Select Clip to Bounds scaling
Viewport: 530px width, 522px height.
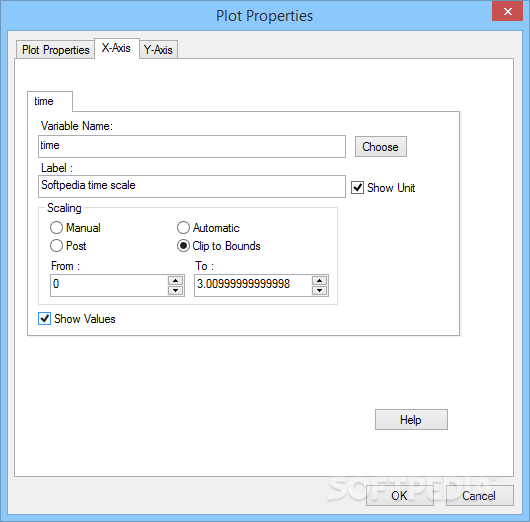click(x=183, y=246)
